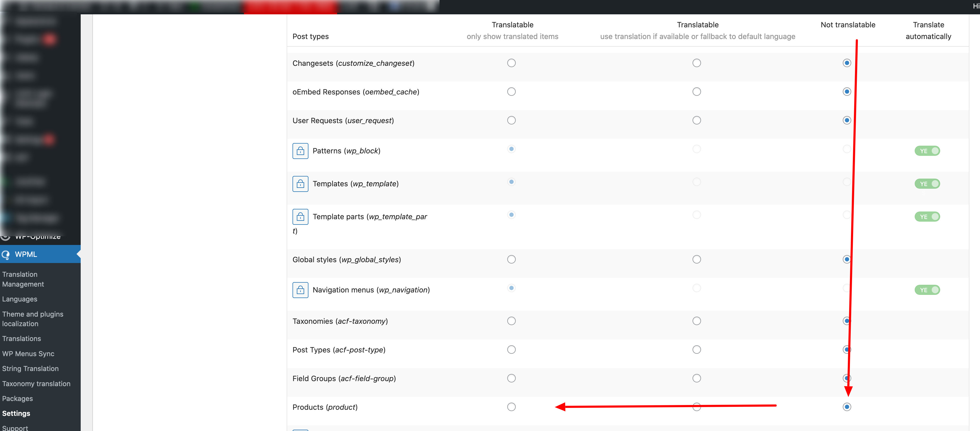Toggle automatic translation for Templates
The width and height of the screenshot is (980, 431).
pyautogui.click(x=927, y=184)
